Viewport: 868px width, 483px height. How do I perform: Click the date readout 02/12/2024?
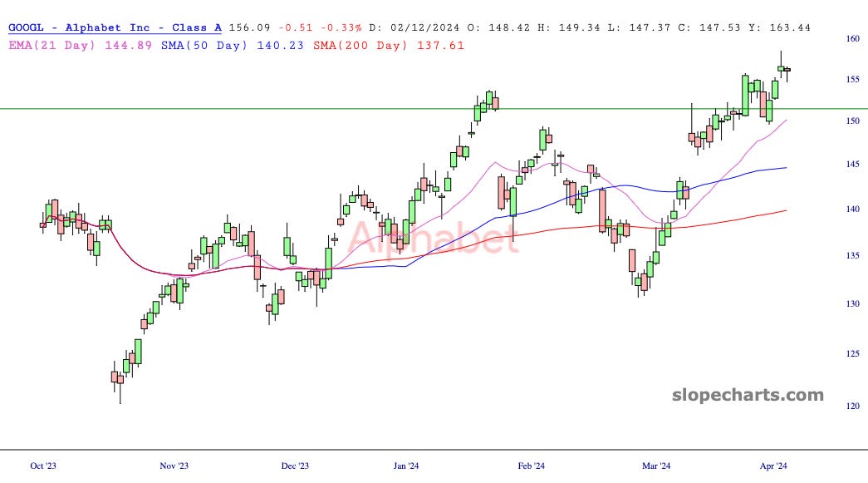pos(424,27)
